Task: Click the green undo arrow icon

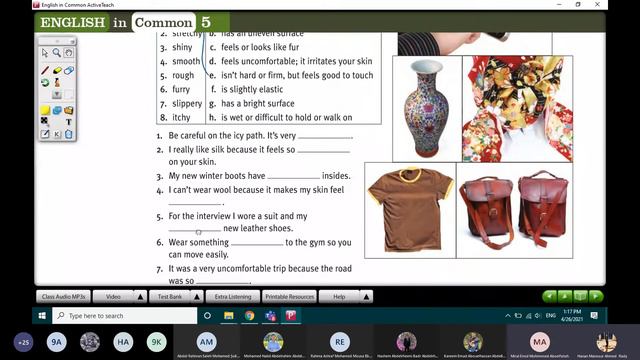Action: 45,82
